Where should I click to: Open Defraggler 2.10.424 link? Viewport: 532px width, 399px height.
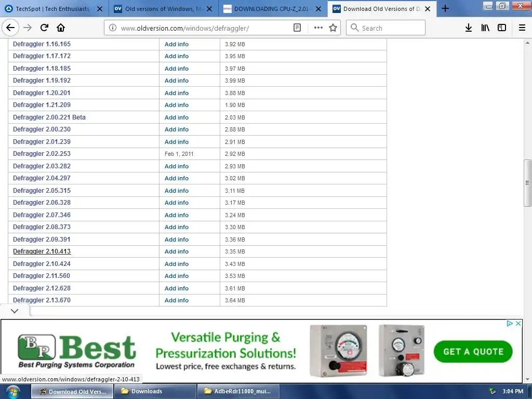(x=42, y=264)
